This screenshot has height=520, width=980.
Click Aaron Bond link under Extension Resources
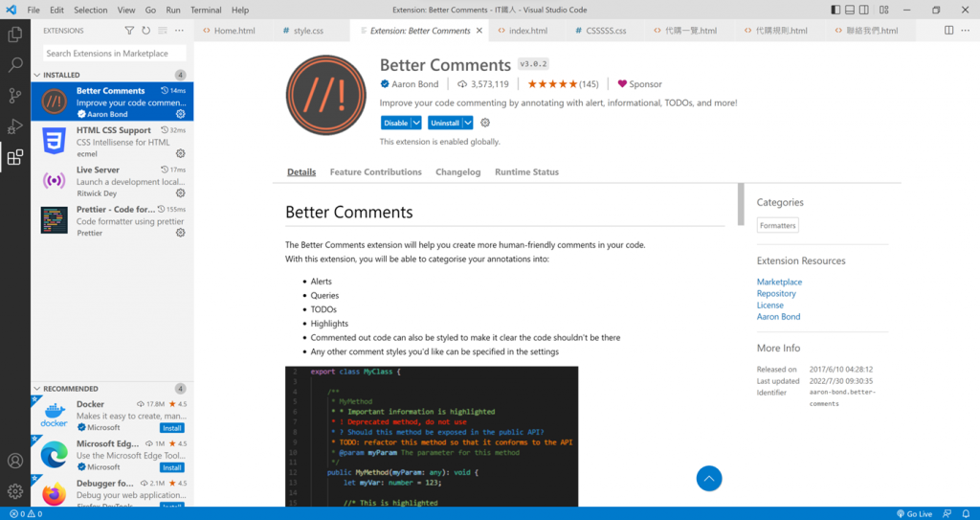(x=778, y=317)
